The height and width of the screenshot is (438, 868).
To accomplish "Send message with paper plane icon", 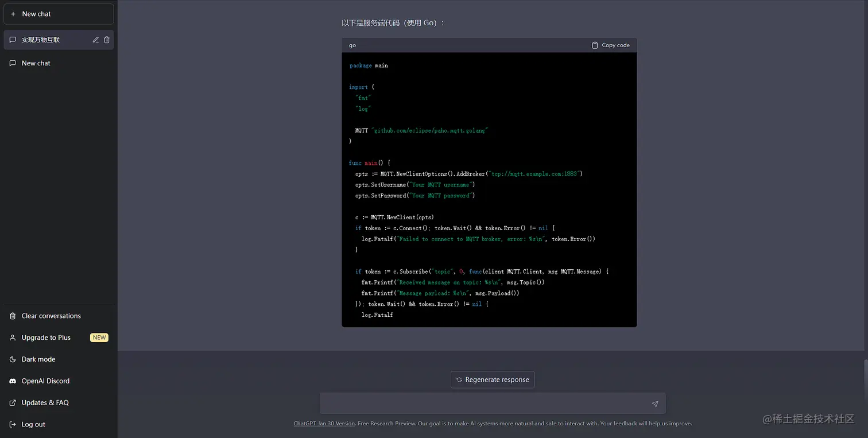I will (655, 404).
